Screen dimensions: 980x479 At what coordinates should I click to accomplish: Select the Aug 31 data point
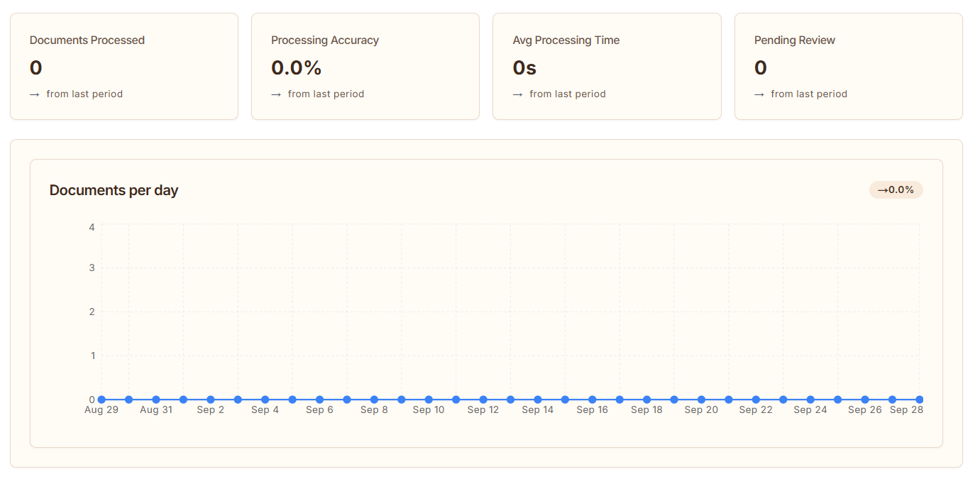coord(156,400)
